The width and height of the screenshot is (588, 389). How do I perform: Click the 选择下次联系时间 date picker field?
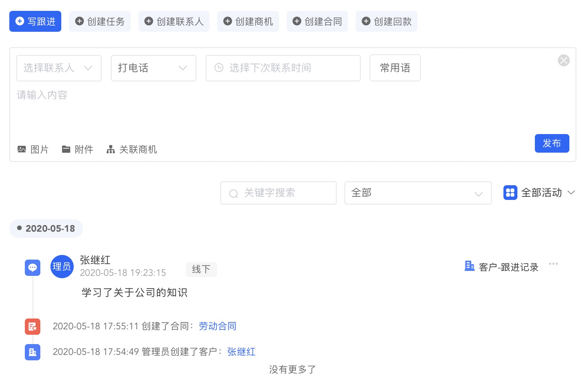pyautogui.click(x=283, y=68)
